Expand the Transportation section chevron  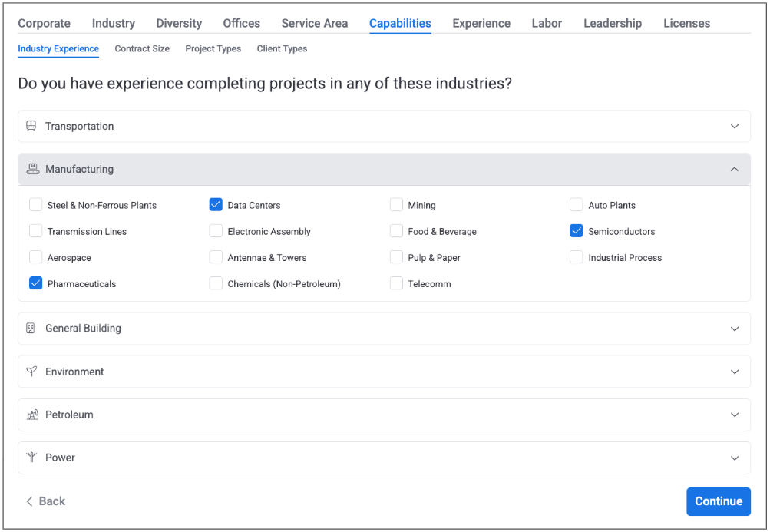[735, 127]
